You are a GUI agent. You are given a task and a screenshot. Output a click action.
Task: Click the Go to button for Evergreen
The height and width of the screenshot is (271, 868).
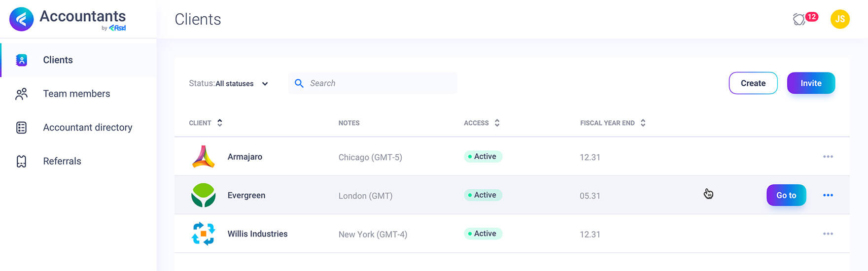[x=786, y=195]
